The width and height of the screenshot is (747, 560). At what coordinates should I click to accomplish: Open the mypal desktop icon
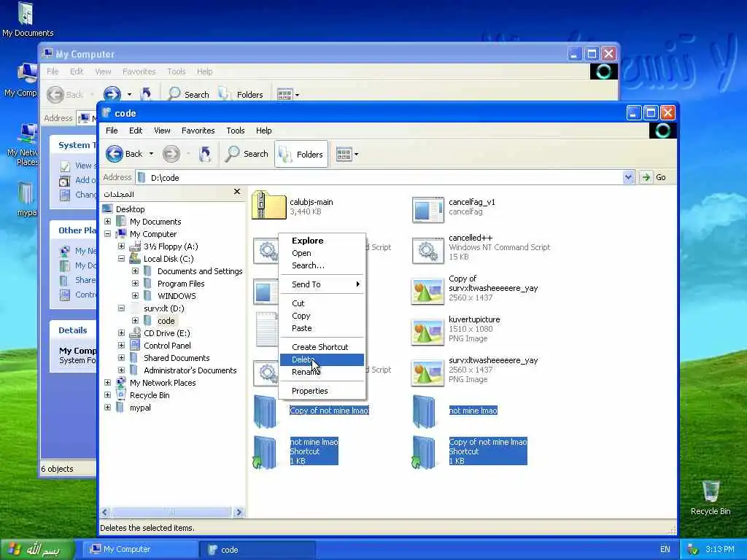(x=26, y=194)
